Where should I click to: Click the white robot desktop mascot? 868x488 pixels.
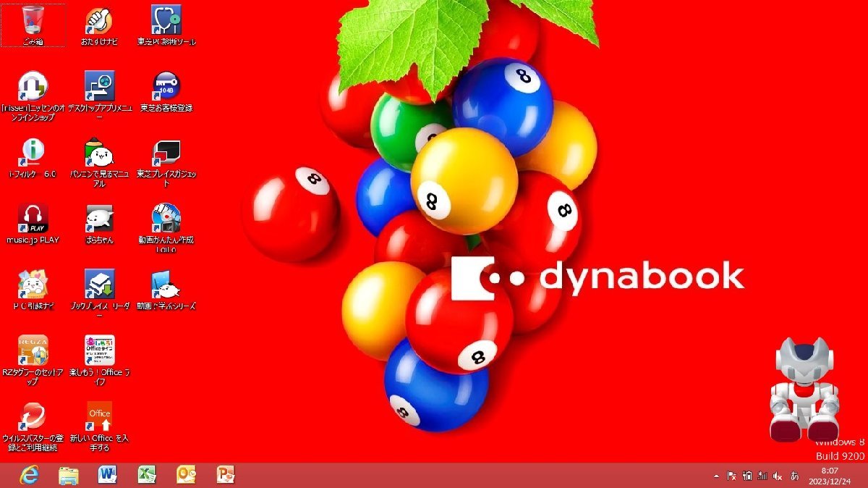click(804, 389)
